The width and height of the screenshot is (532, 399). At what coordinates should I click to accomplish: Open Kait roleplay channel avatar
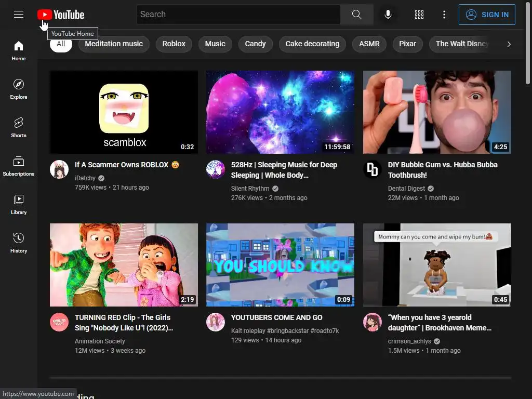pos(216,322)
